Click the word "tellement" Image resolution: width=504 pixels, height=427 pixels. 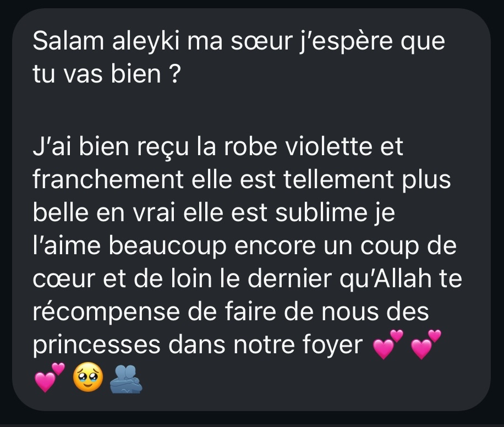tap(338, 179)
